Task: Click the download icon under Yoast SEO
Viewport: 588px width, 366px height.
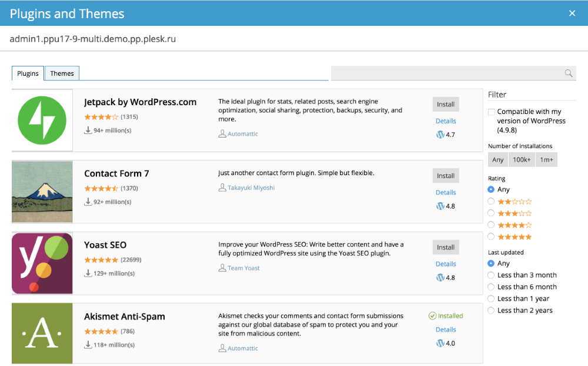Action: click(x=88, y=273)
